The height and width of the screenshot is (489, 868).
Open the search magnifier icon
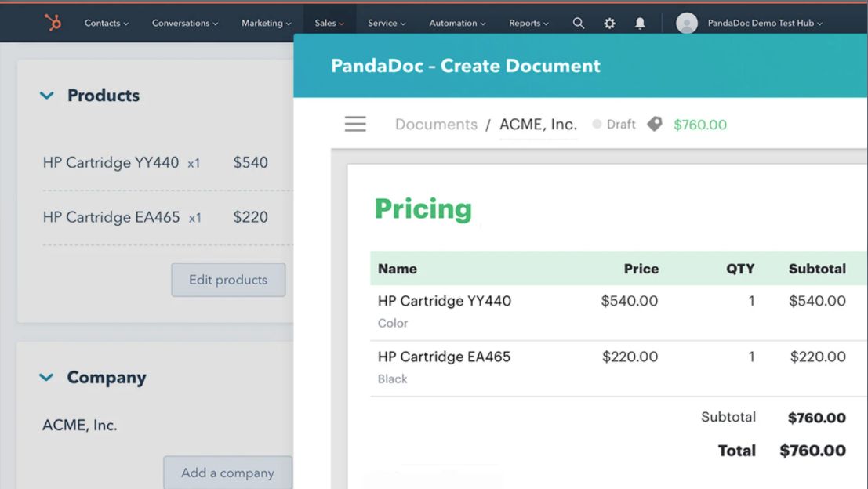pyautogui.click(x=579, y=23)
